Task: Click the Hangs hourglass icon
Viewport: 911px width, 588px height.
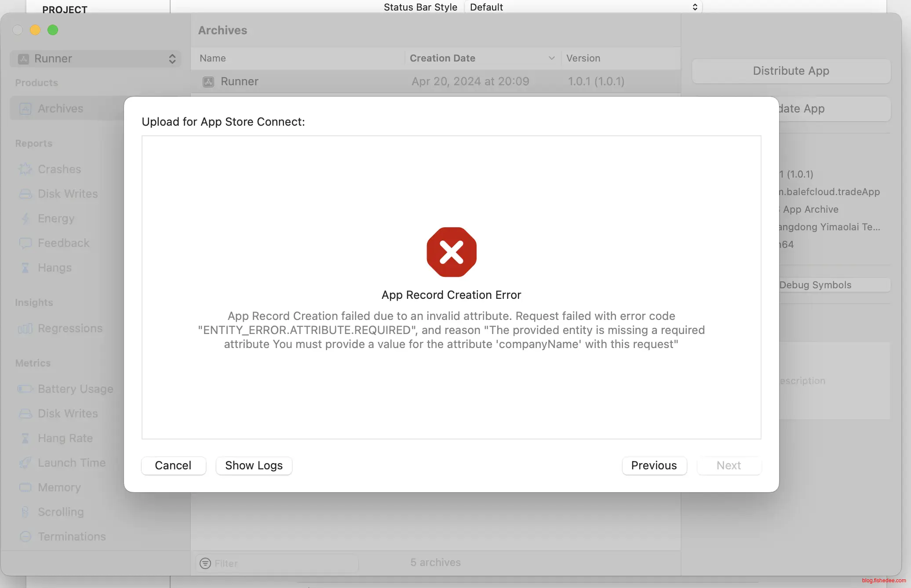Action: (x=26, y=268)
